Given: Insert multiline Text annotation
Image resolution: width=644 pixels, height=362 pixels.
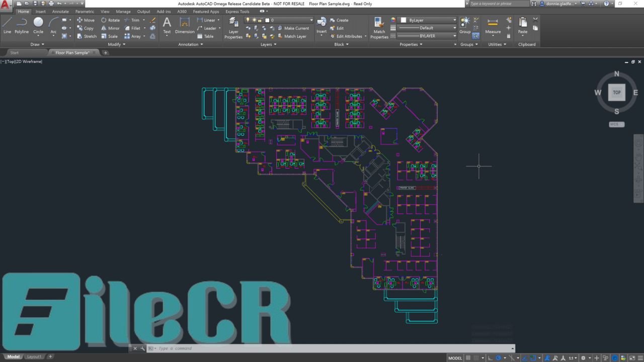Looking at the screenshot, I should (x=167, y=25).
